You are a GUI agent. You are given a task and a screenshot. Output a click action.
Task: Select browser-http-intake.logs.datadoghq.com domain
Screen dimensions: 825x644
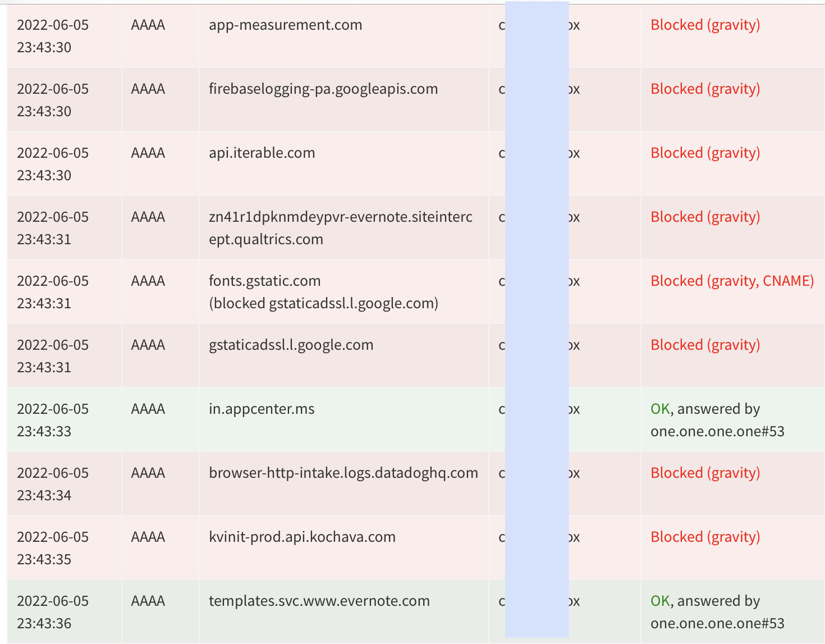[343, 473]
